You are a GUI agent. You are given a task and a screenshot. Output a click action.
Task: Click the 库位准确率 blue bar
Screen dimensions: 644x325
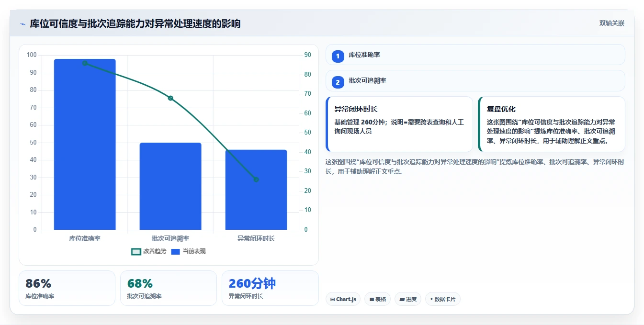85,144
